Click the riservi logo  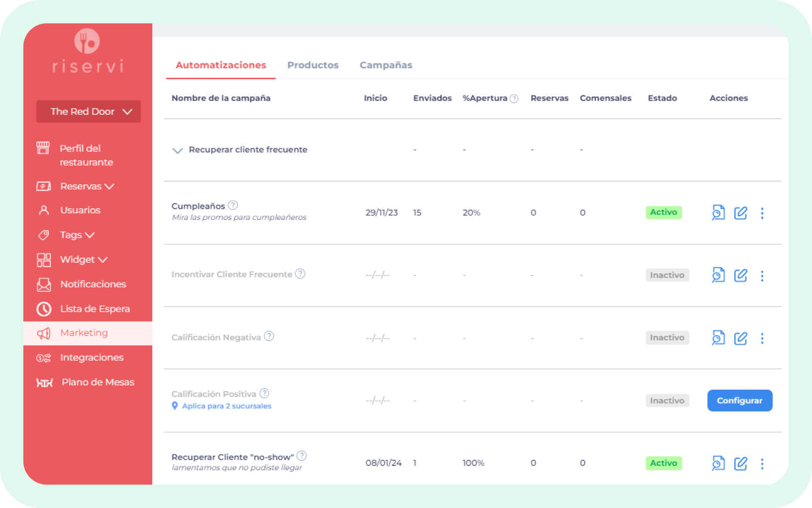(x=87, y=51)
